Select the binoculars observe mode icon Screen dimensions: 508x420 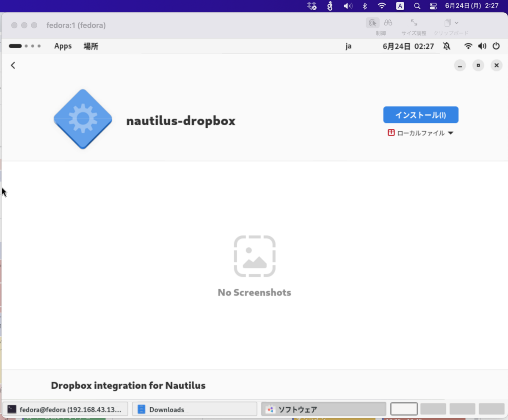(x=388, y=23)
